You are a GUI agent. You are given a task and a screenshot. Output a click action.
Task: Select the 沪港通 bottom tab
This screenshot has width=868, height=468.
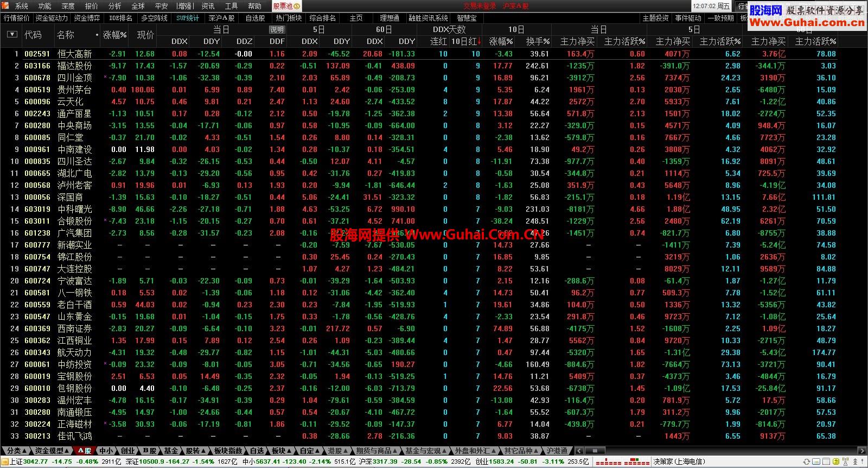point(557,451)
